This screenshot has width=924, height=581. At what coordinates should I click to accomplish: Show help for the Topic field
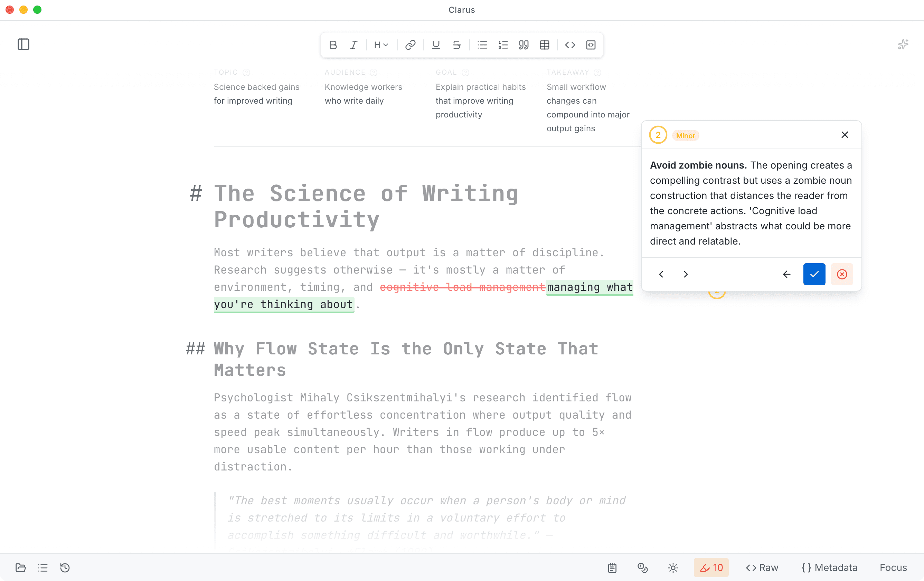point(246,73)
